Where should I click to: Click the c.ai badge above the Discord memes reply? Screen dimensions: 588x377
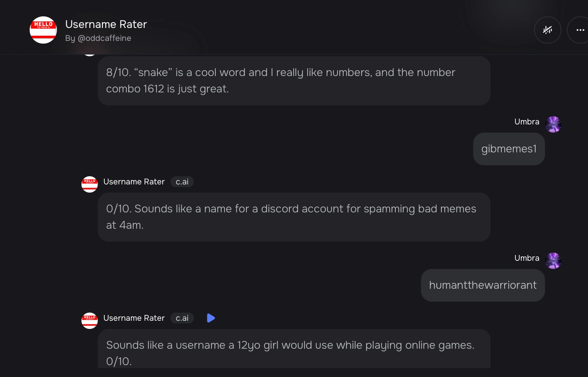click(182, 182)
